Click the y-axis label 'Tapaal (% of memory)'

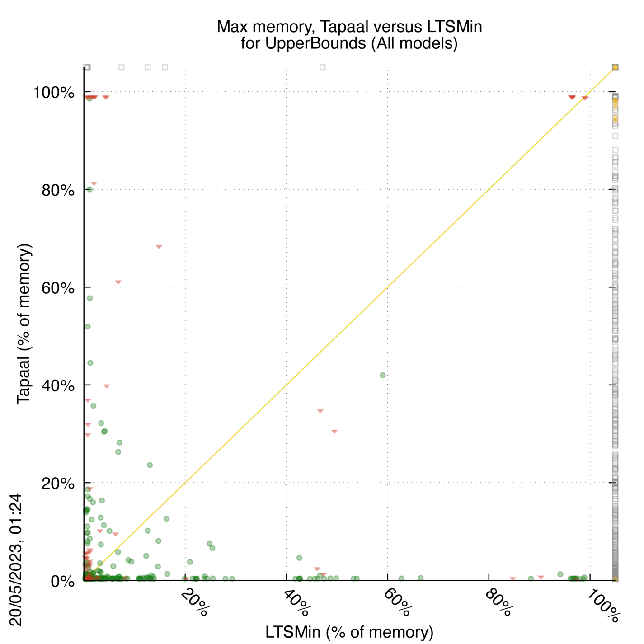24,324
